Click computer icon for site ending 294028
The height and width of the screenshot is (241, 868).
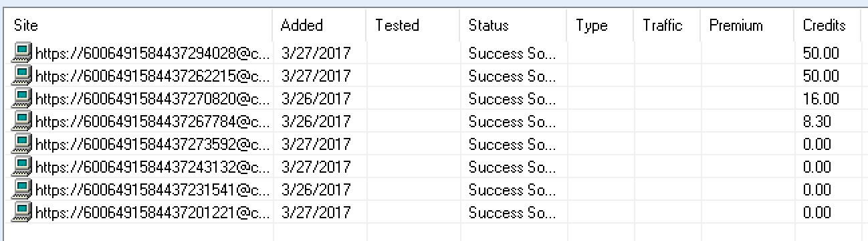[23, 52]
